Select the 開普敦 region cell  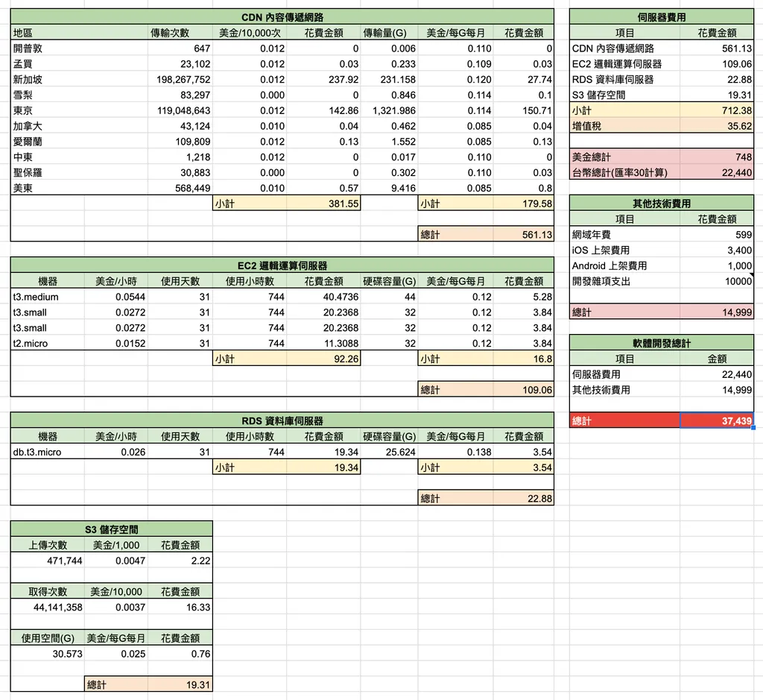click(x=79, y=48)
